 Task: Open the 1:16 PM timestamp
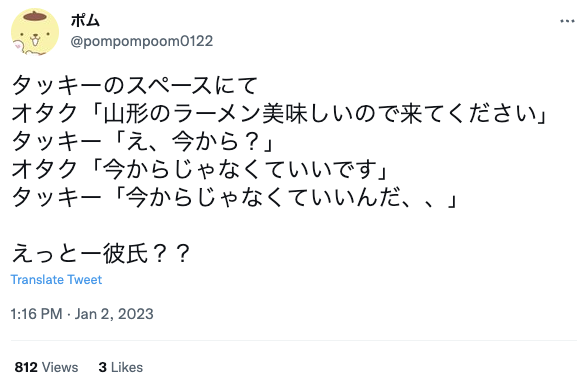coord(36,314)
